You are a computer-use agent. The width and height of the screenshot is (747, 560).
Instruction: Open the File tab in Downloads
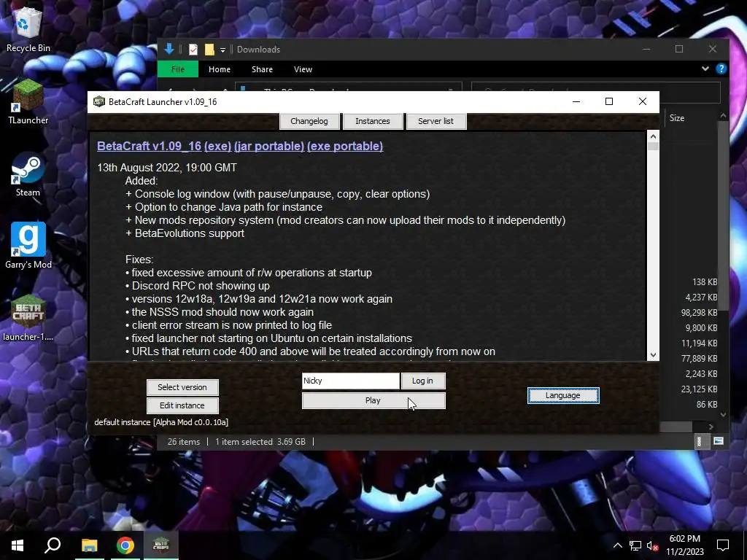178,69
